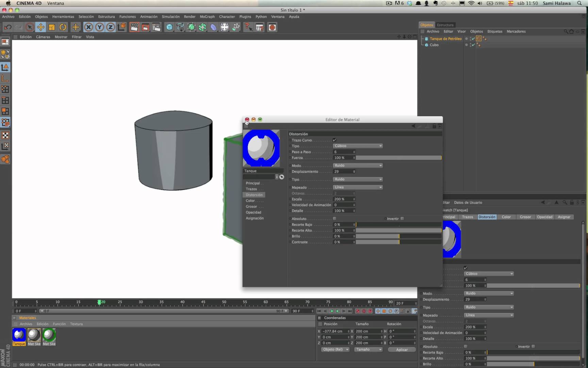Adjust the Contraste slider in the Editor de Material
Screen dimensions: 588x368
398,242
